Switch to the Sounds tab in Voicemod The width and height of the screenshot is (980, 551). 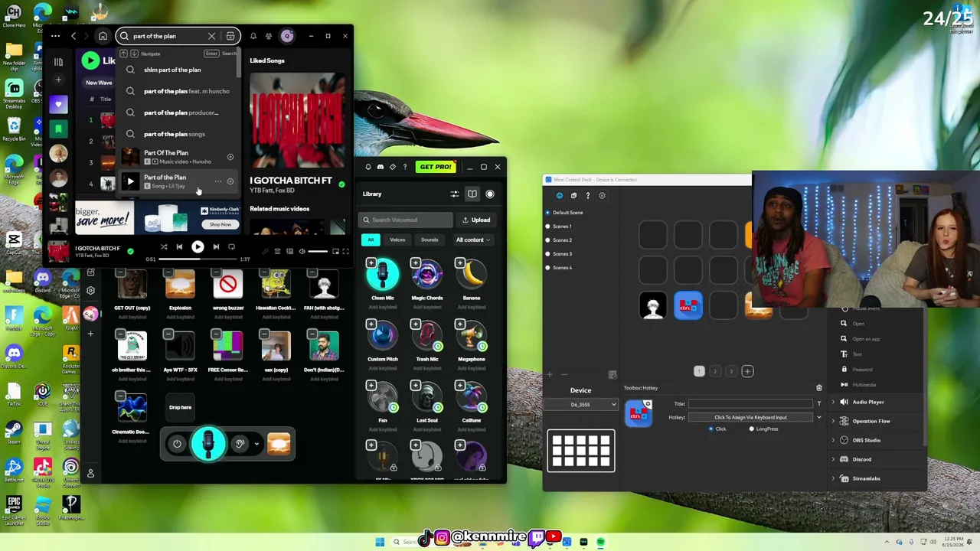(x=430, y=240)
